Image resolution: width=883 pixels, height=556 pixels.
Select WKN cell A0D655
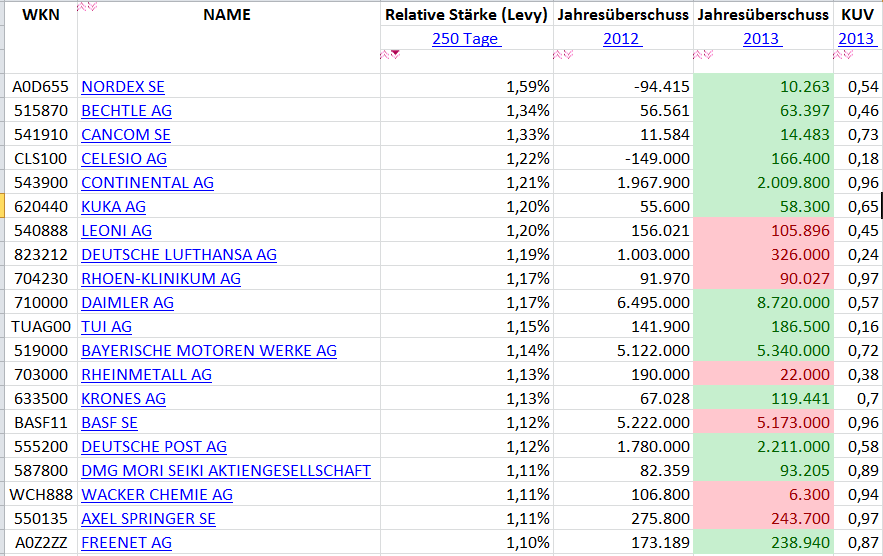[x=41, y=87]
